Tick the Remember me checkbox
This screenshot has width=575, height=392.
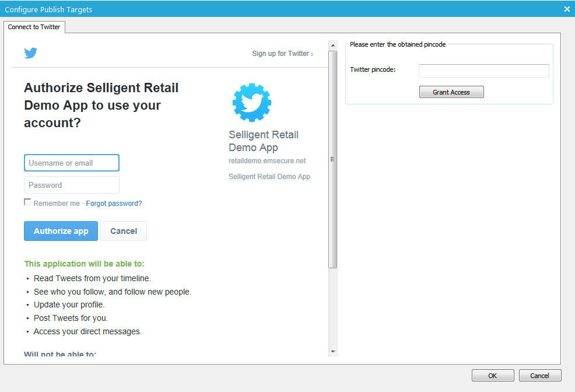27,202
